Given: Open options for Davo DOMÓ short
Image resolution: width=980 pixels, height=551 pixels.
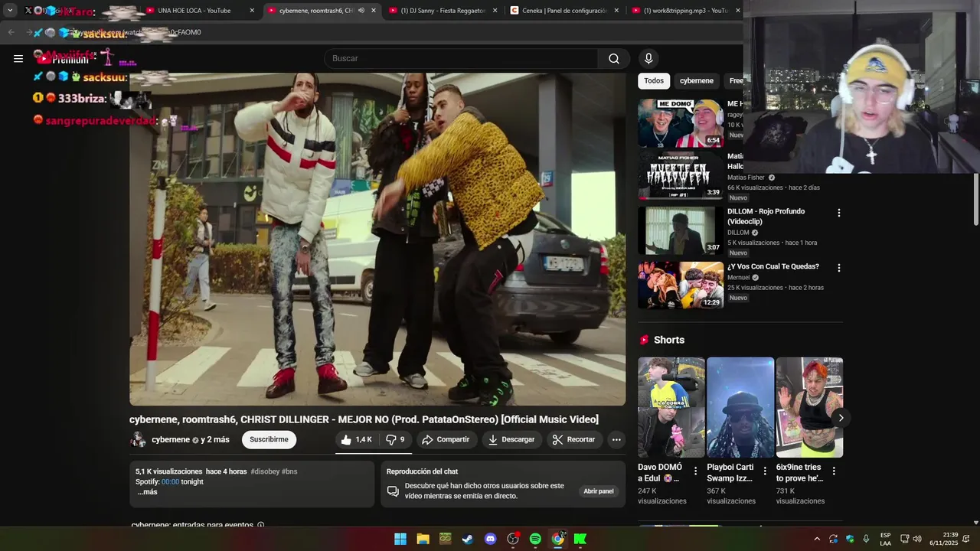Looking at the screenshot, I should (695, 471).
